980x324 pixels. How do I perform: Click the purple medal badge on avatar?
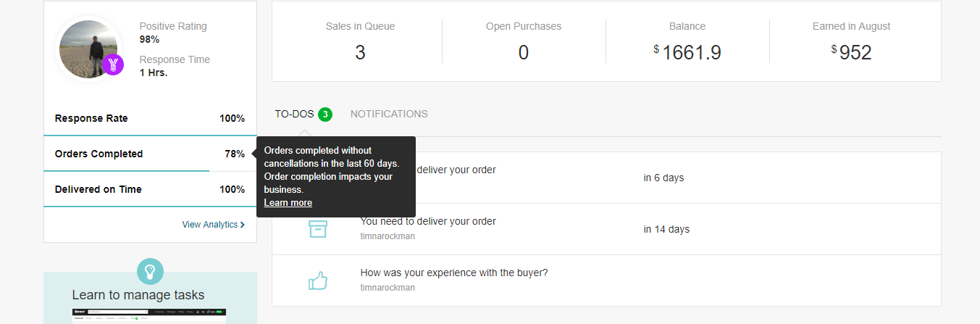tap(113, 65)
